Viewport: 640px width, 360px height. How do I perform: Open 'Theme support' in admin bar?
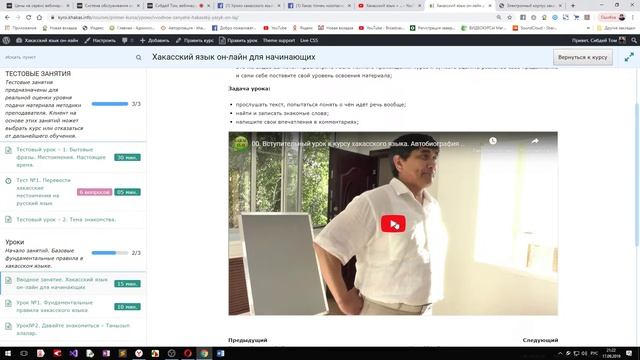coord(279,40)
